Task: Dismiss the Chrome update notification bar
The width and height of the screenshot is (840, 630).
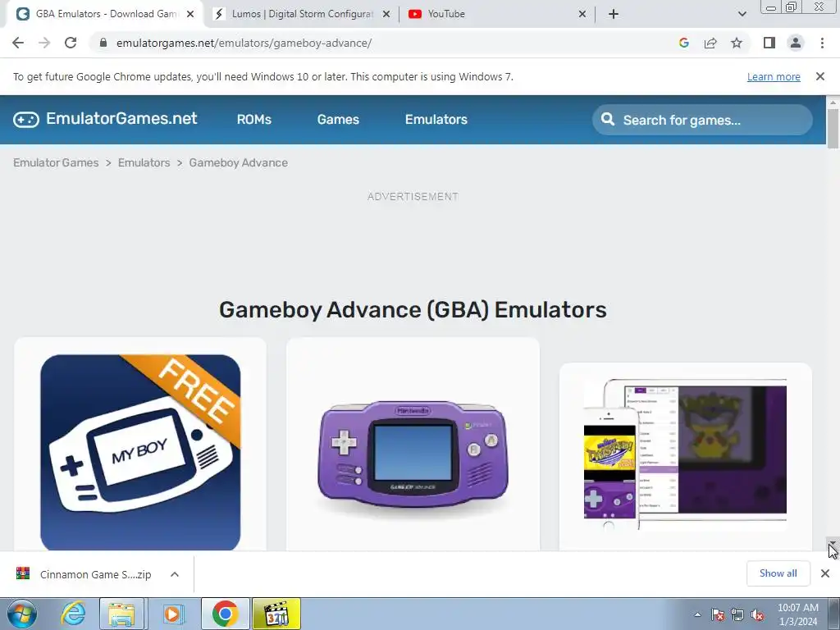Action: click(x=819, y=76)
